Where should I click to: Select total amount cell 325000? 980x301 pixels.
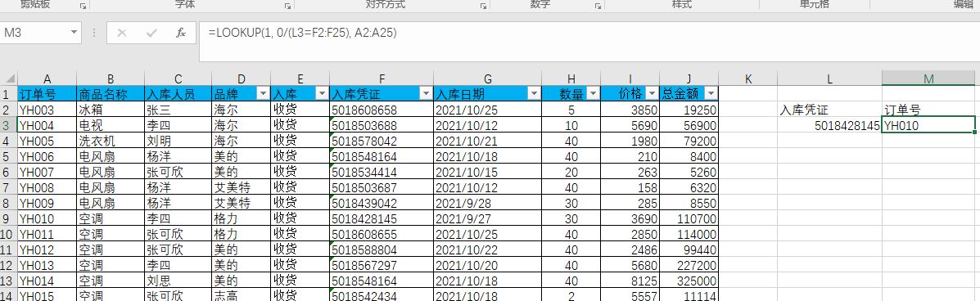point(689,281)
